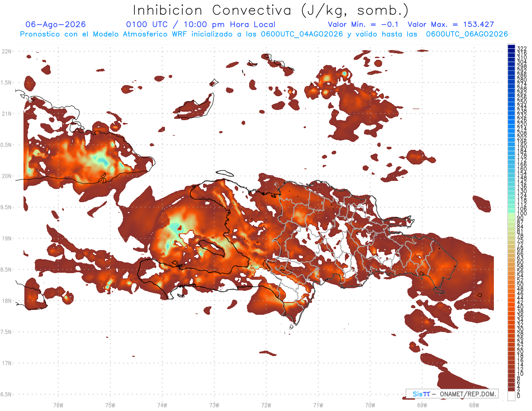Click the valid-until time "0600UTC_06AGO2026"

tap(467, 34)
